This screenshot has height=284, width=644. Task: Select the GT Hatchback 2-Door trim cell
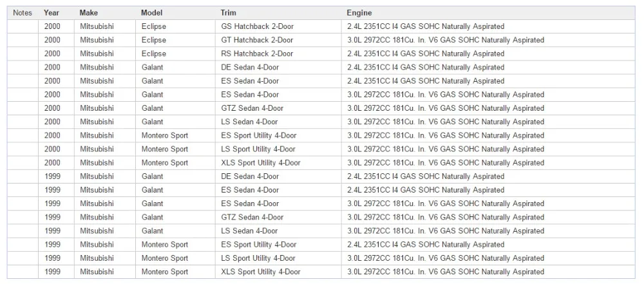(x=278, y=40)
